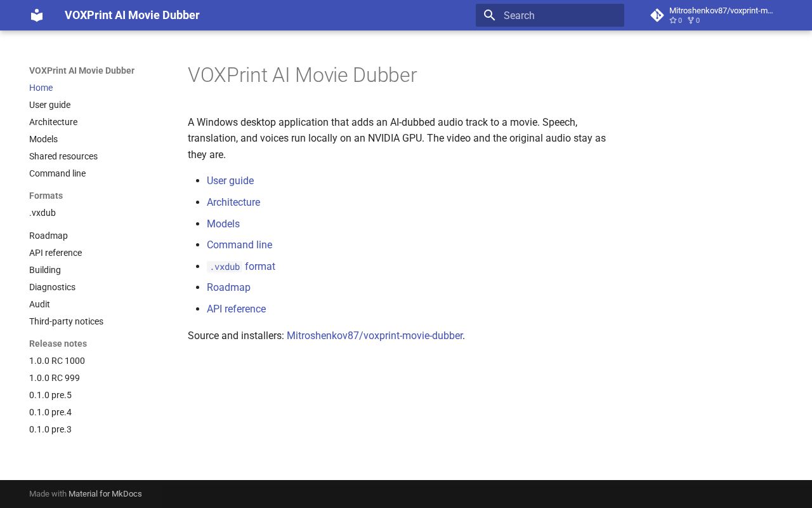812x508 pixels.
Task: Click the Models link in content list
Action: click(x=223, y=224)
